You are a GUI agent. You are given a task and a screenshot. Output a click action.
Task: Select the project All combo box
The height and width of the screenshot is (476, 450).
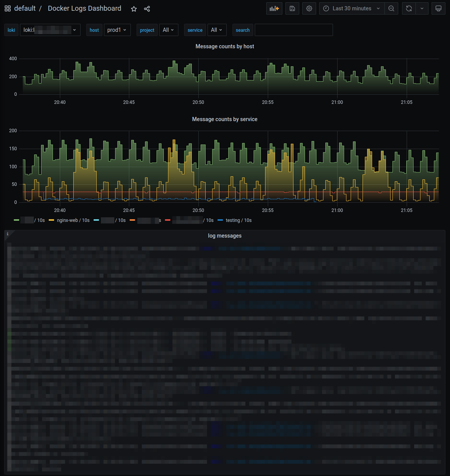point(168,30)
